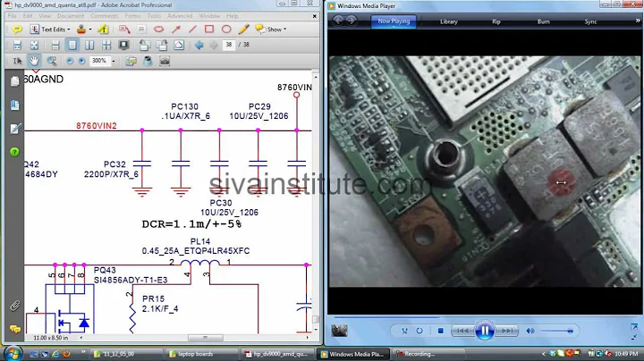Open the Comments list panel
Screen dimensions: 644x361
[x=15, y=329]
